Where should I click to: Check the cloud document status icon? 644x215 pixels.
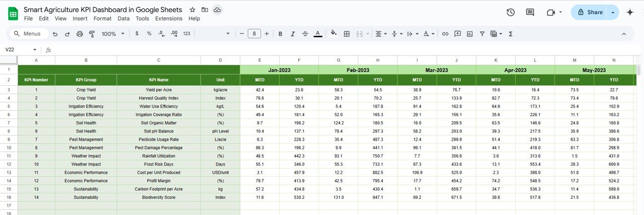tap(217, 10)
